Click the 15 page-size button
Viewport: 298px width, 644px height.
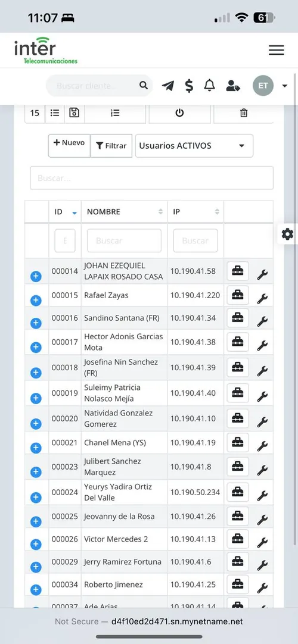pos(35,113)
